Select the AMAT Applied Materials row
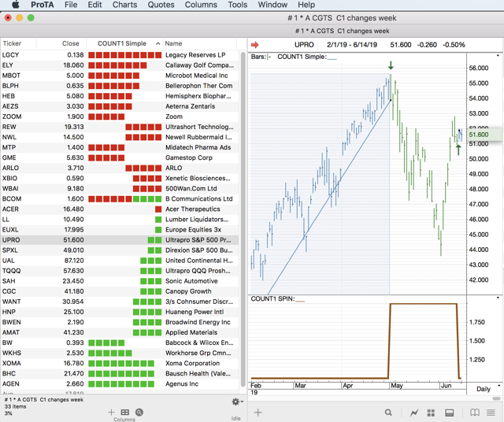This screenshot has width=504, height=422. 120,333
